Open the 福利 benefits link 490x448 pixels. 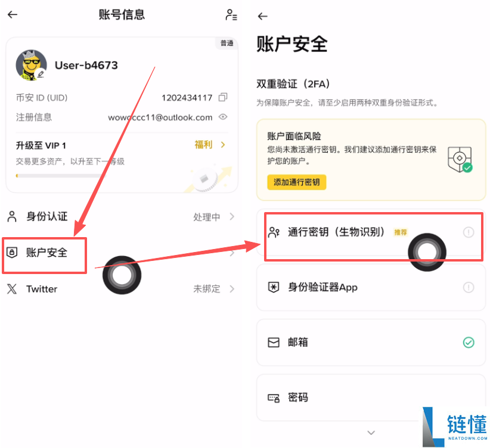click(x=203, y=145)
